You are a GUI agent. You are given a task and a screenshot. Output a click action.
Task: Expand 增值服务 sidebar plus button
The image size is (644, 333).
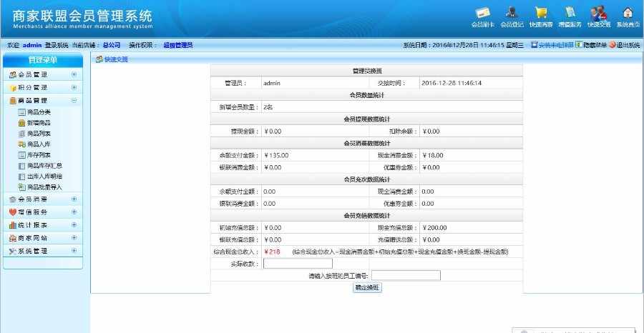pyautogui.click(x=74, y=212)
